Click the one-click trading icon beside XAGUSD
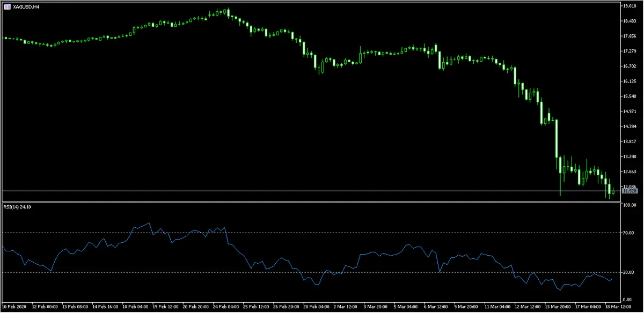This screenshot has width=644, height=313. (x=6, y=6)
